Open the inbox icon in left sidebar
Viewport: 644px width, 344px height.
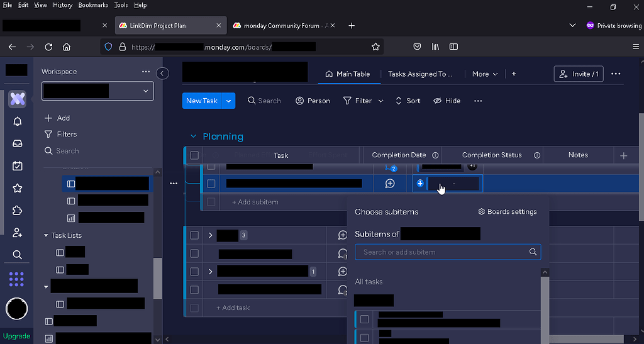tap(18, 143)
